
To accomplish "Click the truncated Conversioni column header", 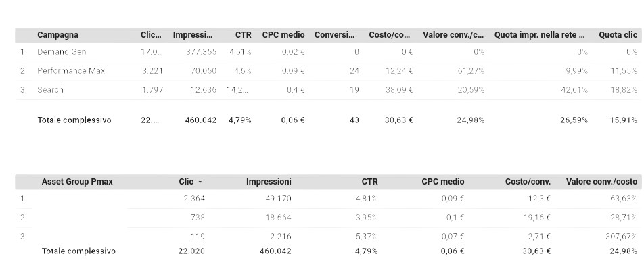I will click(334, 35).
